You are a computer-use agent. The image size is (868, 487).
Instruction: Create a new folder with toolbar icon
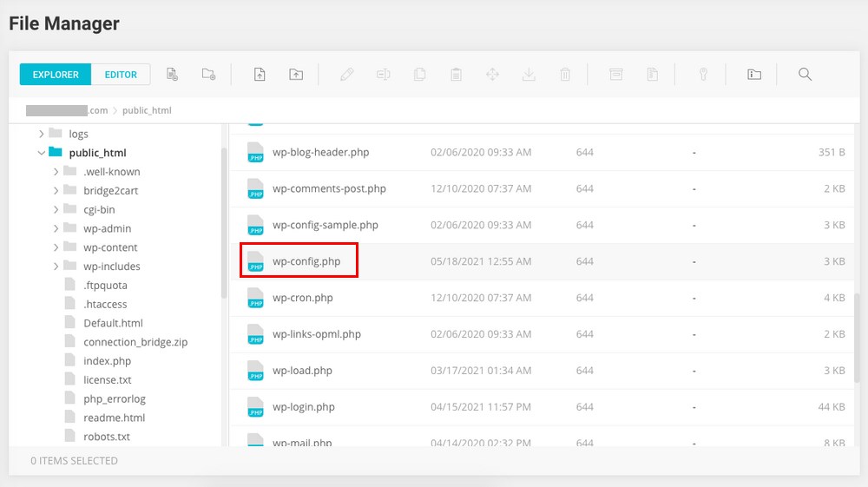[x=208, y=74]
